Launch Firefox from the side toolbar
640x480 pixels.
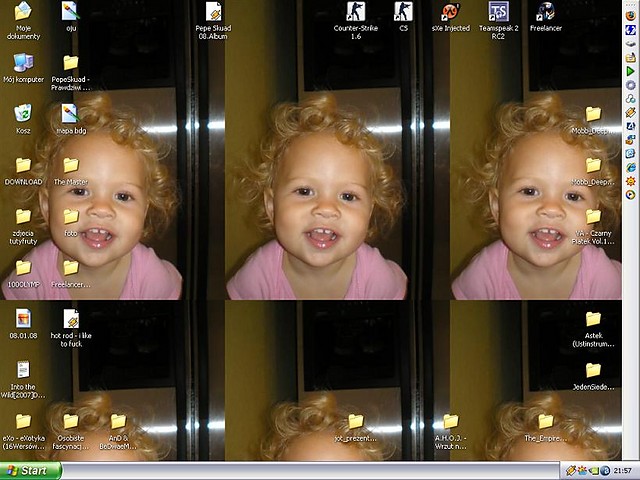[631, 16]
